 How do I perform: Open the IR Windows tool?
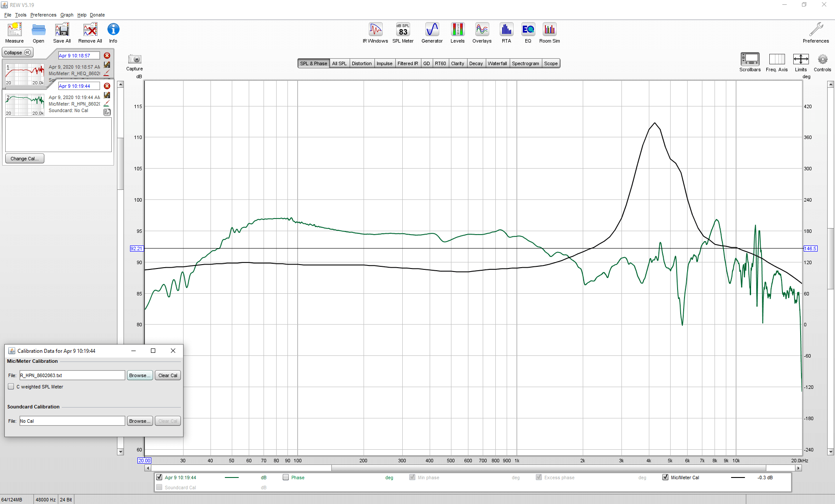(375, 33)
